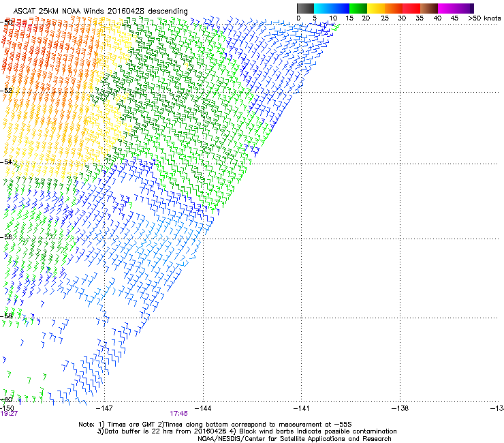This screenshot has height=443, width=504.
Task: Click the red 30-35 knots legend segment
Action: click(x=411, y=8)
